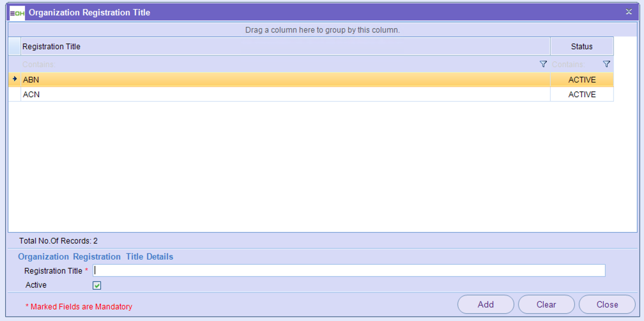Viewport: 644px width, 321px height.
Task: Select the ABN registration title row
Action: (x=284, y=80)
